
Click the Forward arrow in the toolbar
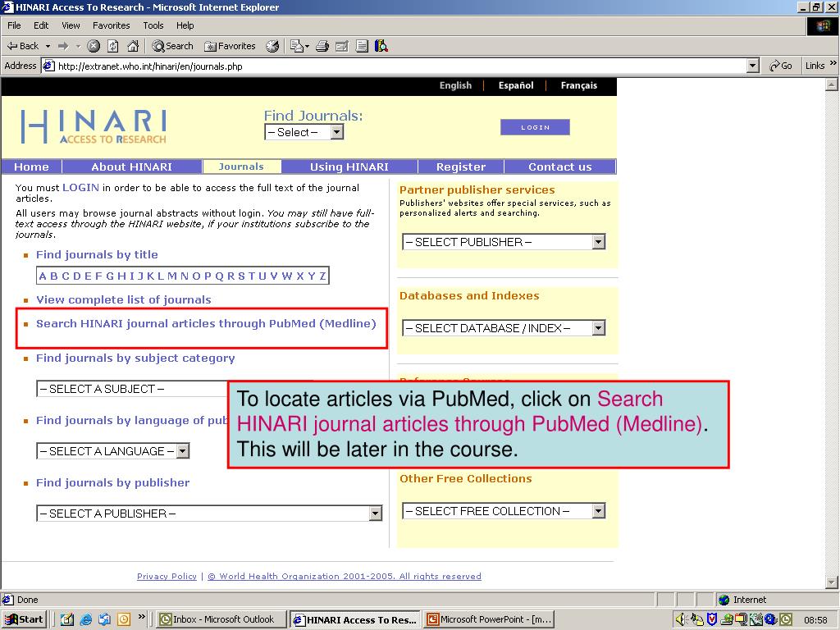click(x=63, y=46)
